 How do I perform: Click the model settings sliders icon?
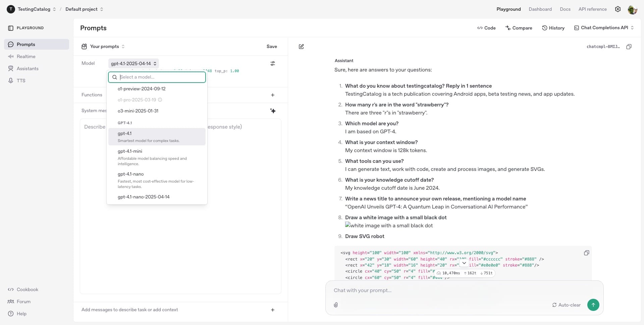point(272,63)
